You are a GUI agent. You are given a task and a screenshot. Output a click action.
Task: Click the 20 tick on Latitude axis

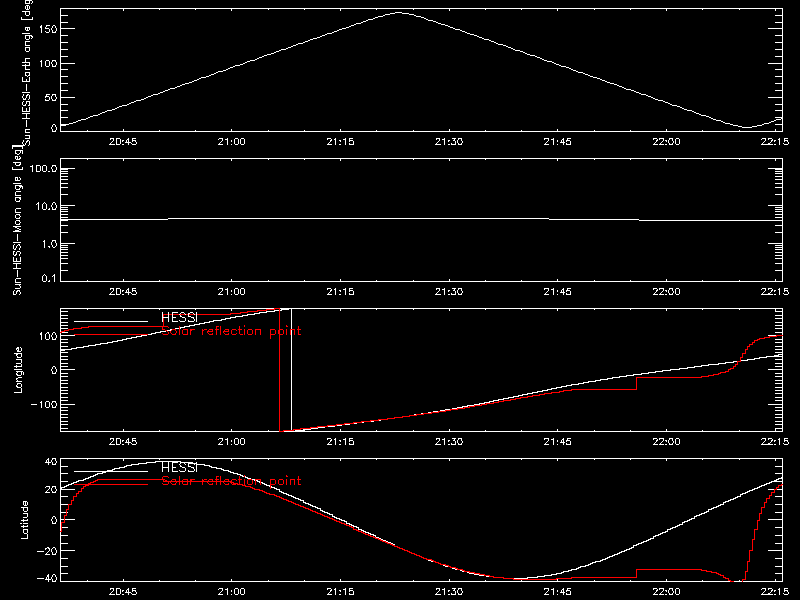pyautogui.click(x=51, y=490)
